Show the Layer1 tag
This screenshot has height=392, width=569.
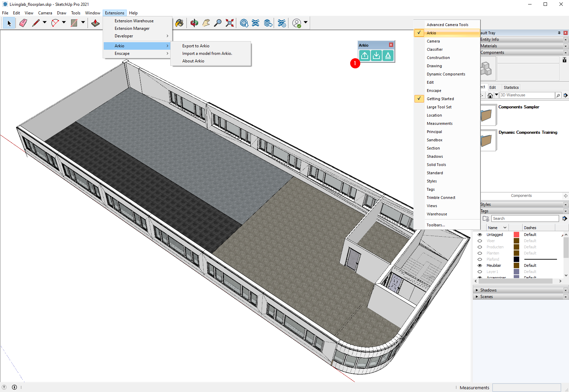pos(480,272)
